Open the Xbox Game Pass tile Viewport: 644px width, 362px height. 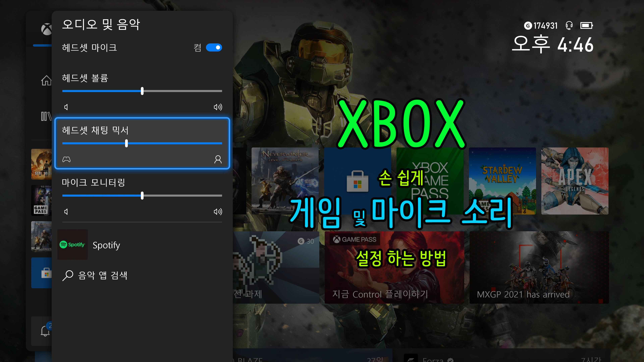pos(430,181)
